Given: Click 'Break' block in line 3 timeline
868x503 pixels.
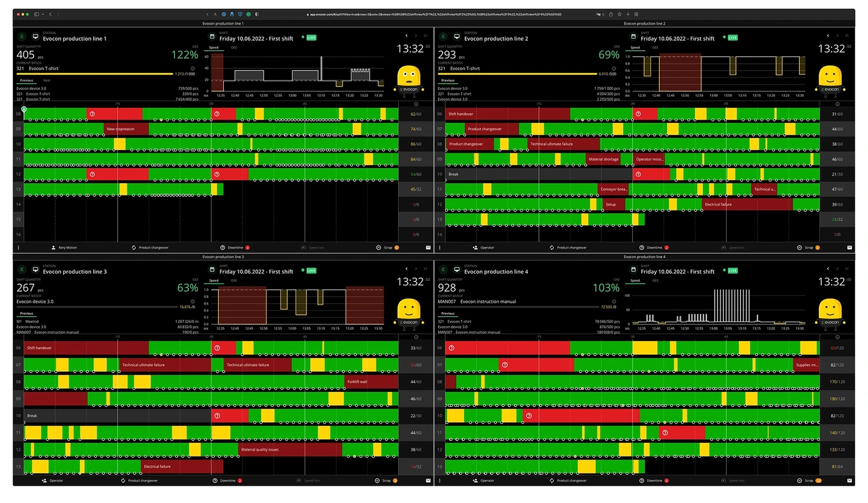Looking at the screenshot, I should tap(117, 416).
